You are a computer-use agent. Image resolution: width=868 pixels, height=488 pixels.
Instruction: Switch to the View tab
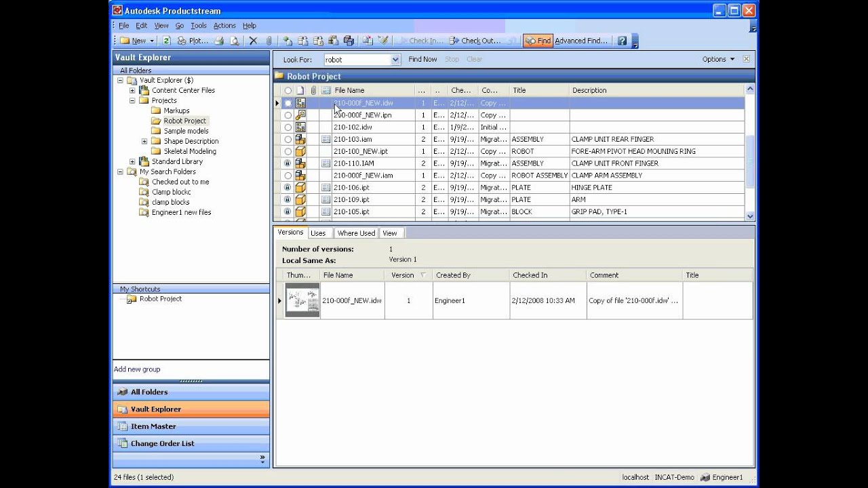(390, 233)
